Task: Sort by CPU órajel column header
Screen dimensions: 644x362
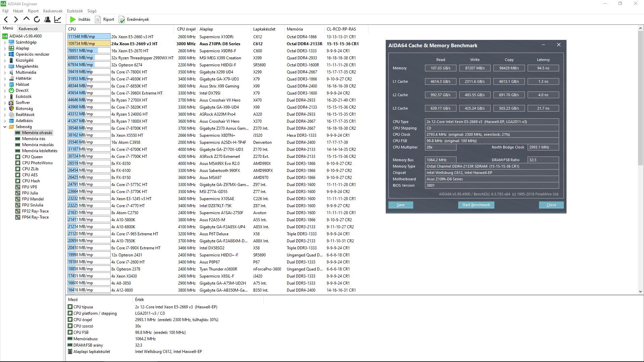Action: tap(186, 29)
